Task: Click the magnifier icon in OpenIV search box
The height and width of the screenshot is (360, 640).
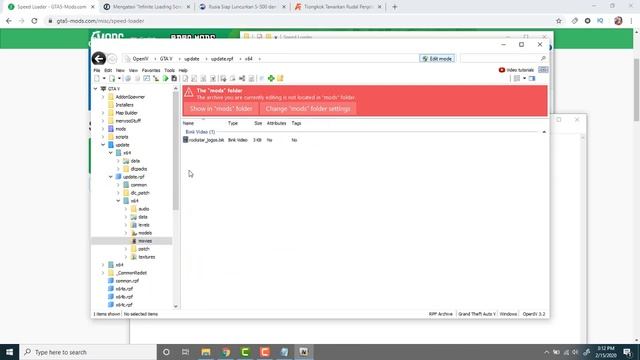Action: pos(543,59)
